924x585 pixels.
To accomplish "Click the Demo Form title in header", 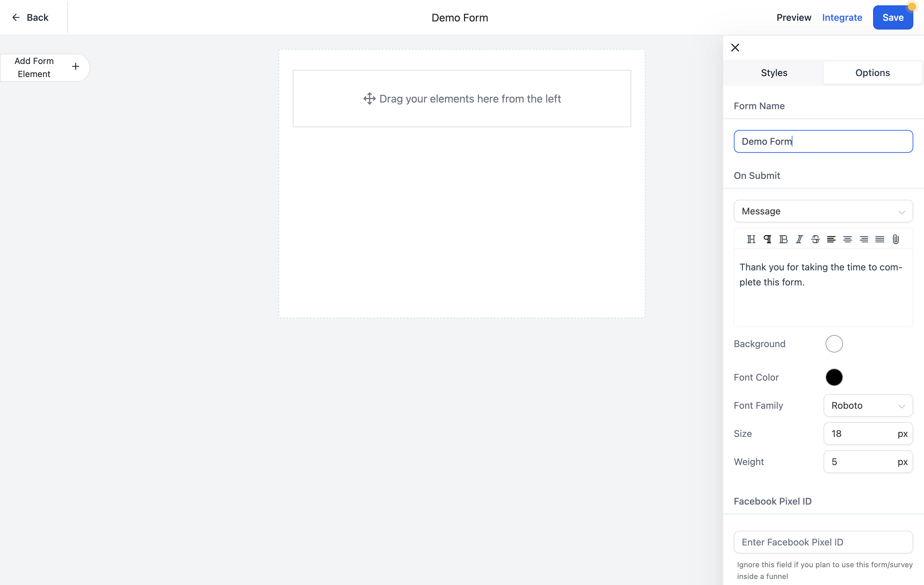I will [x=460, y=18].
